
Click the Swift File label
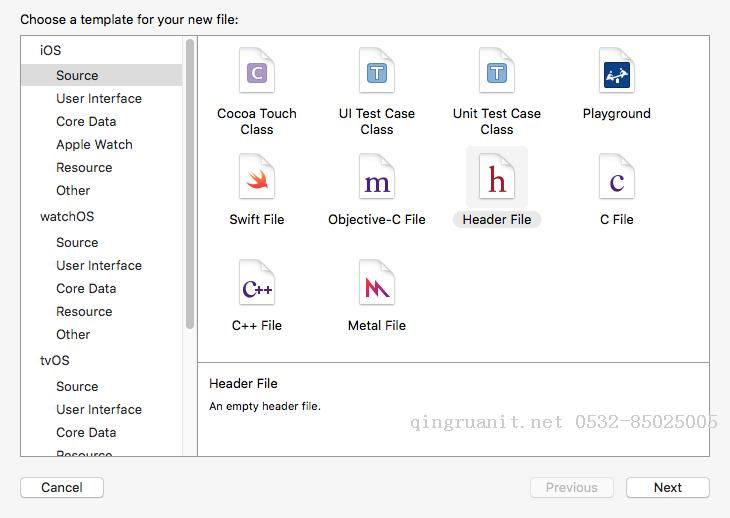tap(257, 219)
